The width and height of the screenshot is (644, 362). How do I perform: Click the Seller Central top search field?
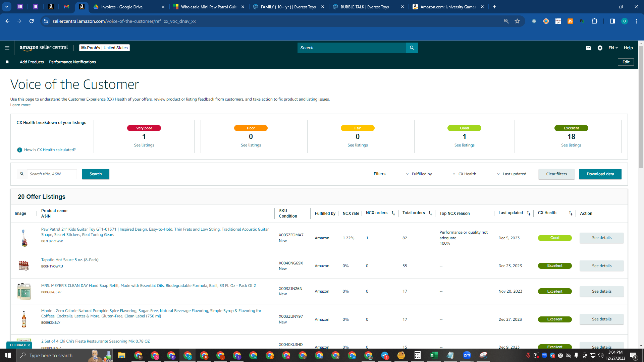[352, 48]
